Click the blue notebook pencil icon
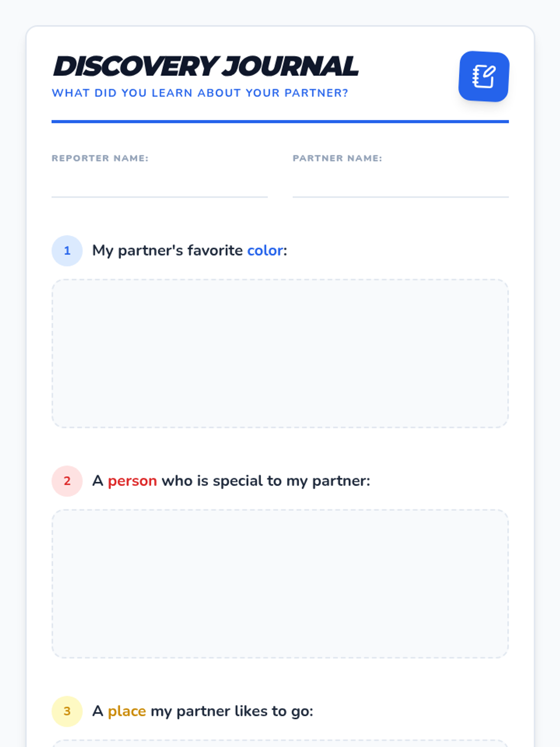Screen dimensions: 560x747 (483, 76)
